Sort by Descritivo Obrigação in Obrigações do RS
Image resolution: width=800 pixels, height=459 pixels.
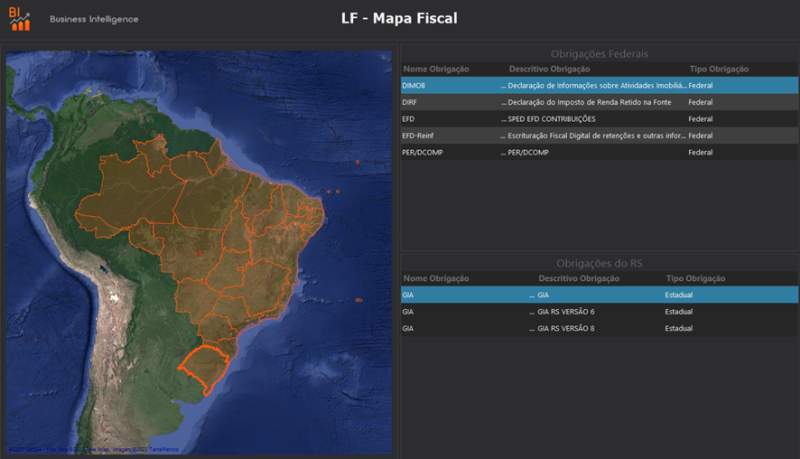[579, 278]
